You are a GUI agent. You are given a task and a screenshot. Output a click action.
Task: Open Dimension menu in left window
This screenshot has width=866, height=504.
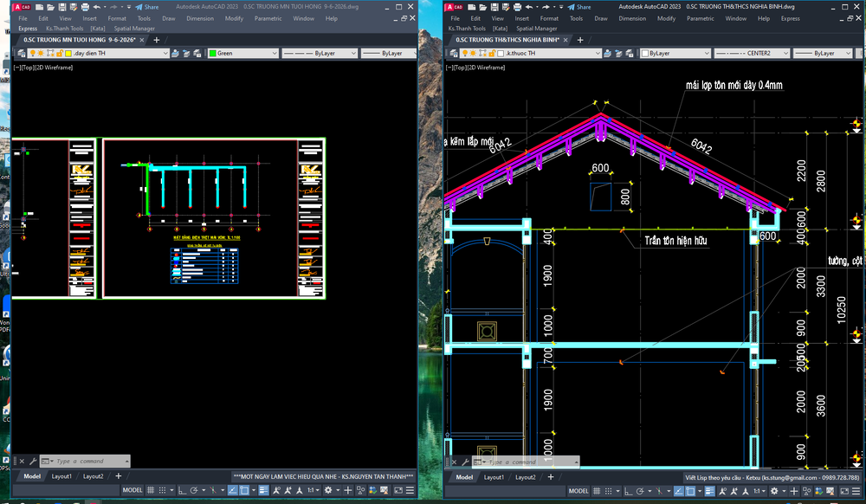[200, 19]
